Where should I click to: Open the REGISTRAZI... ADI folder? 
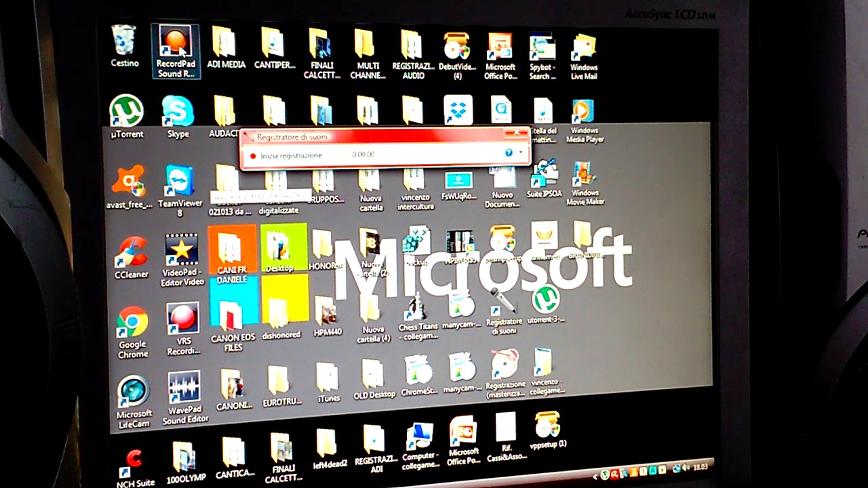coord(374,448)
